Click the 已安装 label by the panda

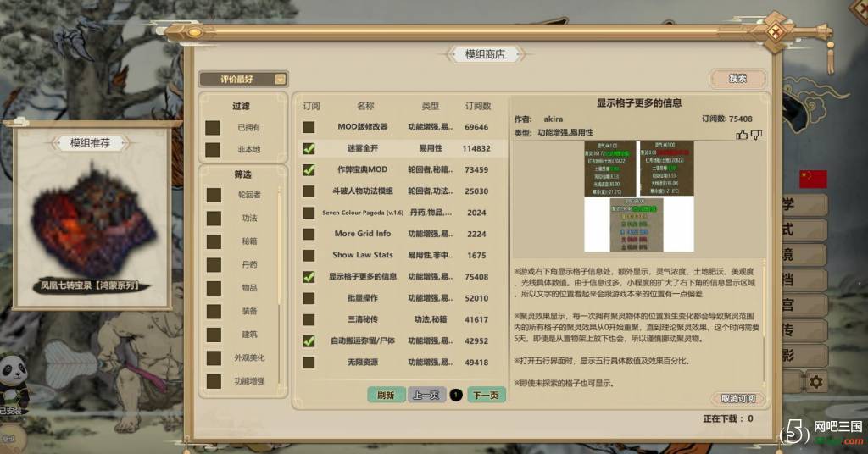click(x=11, y=411)
